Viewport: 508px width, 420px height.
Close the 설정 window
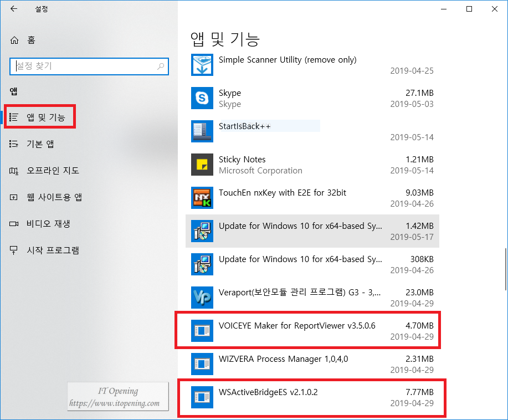[x=494, y=9]
